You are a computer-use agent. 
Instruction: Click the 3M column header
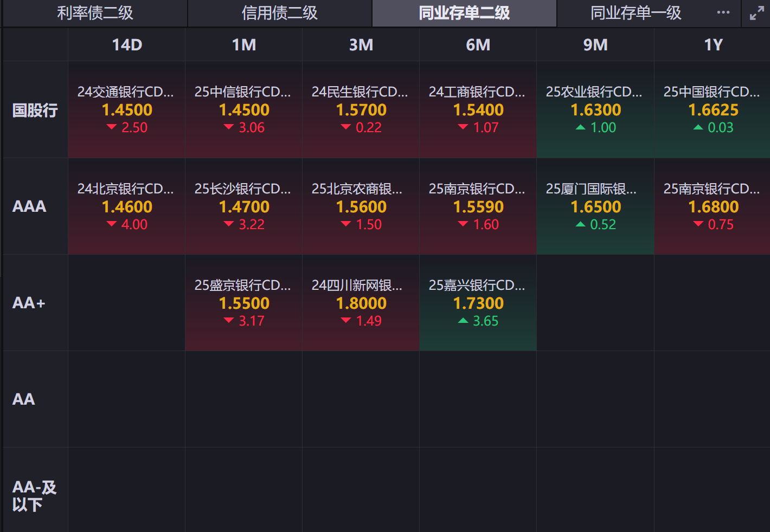(x=361, y=44)
